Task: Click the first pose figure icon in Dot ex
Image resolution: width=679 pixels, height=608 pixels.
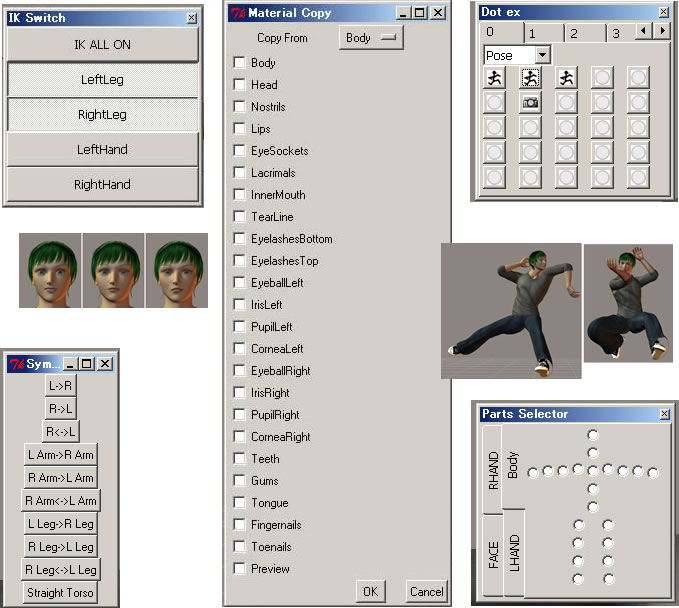Action: pos(494,78)
